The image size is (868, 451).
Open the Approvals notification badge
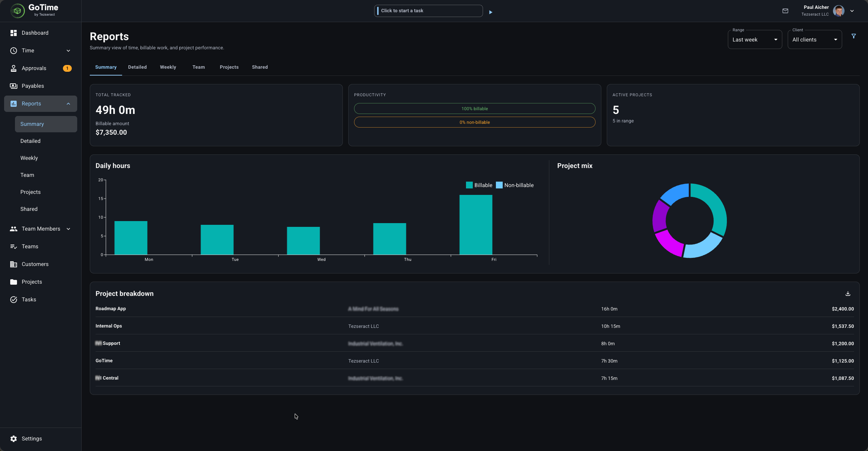click(x=67, y=68)
